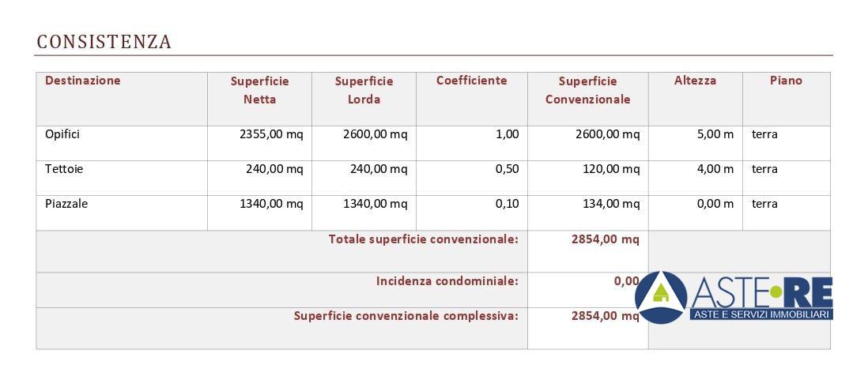This screenshot has height=376, width=868.
Task: Click the Superficie convenzionale complessiva label
Action: pos(406,316)
